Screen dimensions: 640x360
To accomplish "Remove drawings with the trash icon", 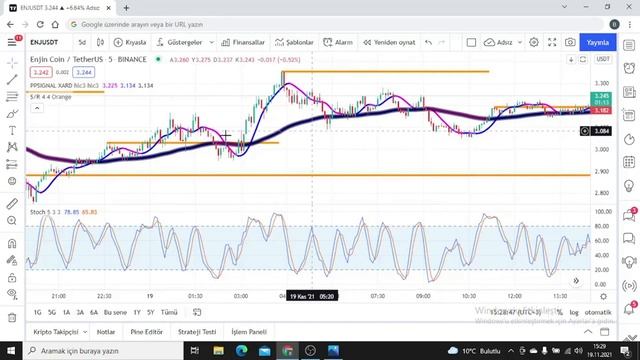I will 12,317.
